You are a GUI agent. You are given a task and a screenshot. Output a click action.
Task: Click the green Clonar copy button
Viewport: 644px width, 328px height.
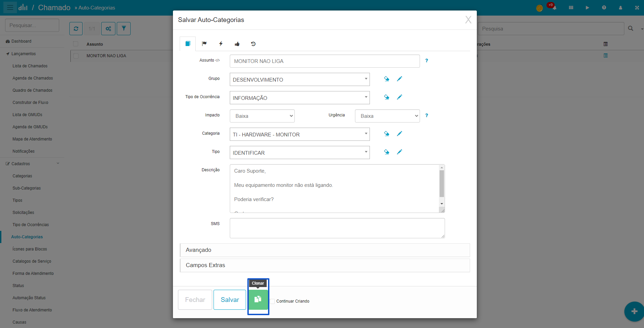tap(258, 300)
